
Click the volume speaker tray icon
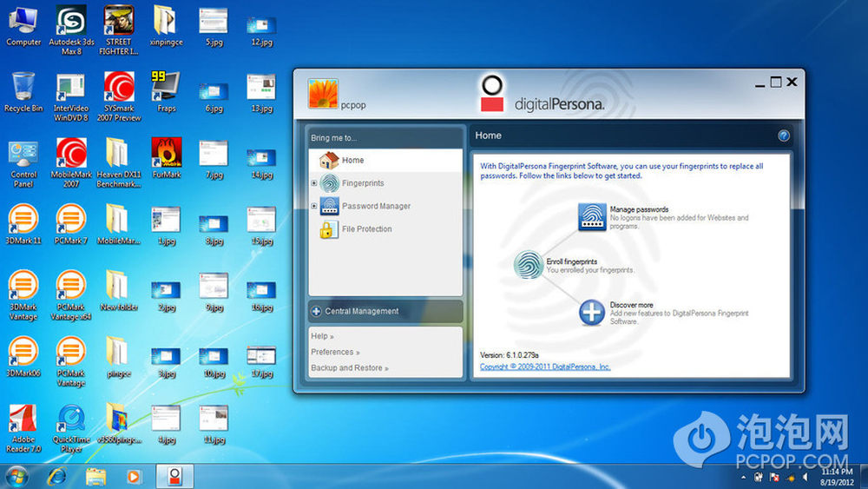(806, 478)
